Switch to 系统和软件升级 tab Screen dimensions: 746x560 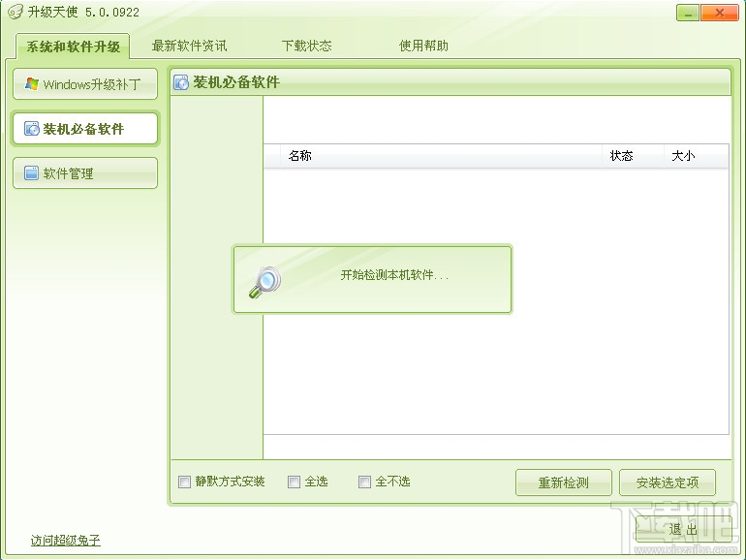[x=73, y=47]
